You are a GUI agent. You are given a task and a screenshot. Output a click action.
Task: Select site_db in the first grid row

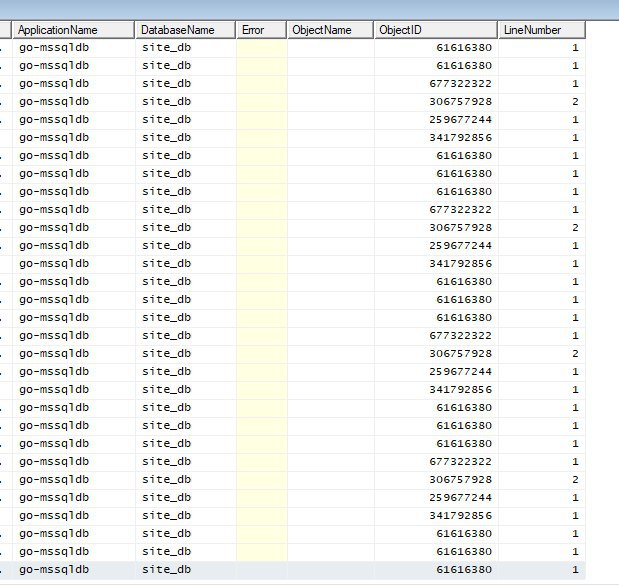coord(166,48)
